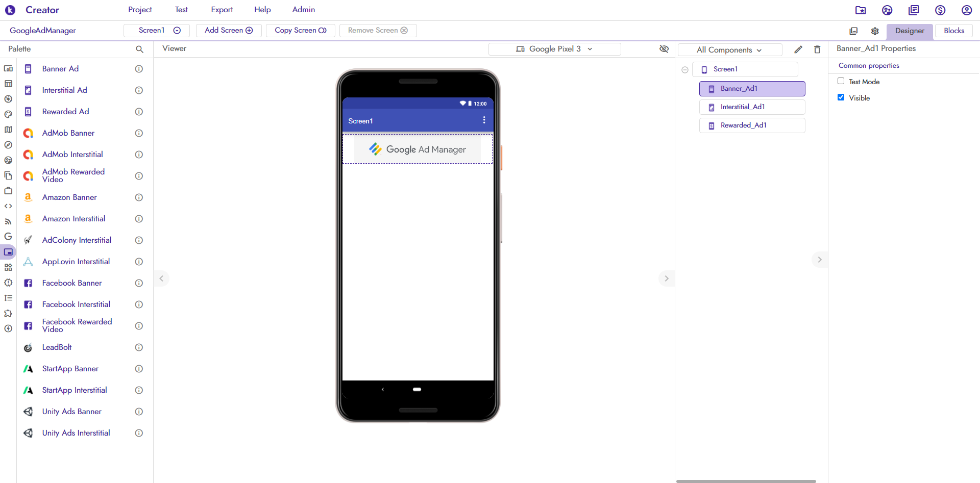Viewport: 980px width, 483px height.
Task: Show info for Interstitial Ad component
Action: pos(139,90)
